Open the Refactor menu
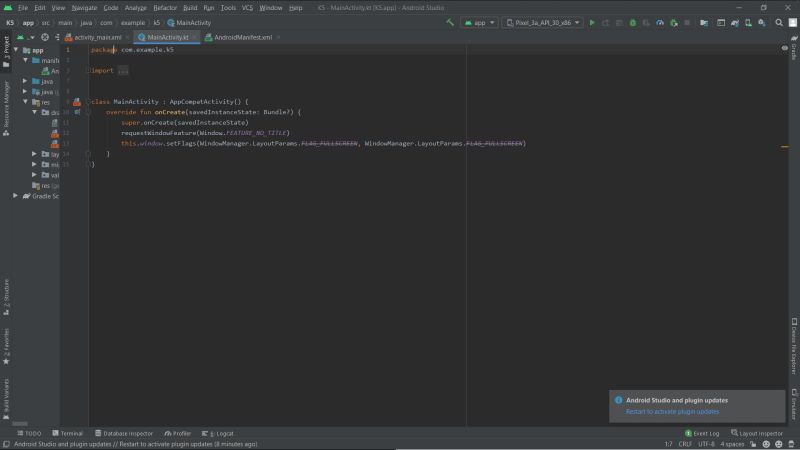The width and height of the screenshot is (800, 450). tap(165, 8)
